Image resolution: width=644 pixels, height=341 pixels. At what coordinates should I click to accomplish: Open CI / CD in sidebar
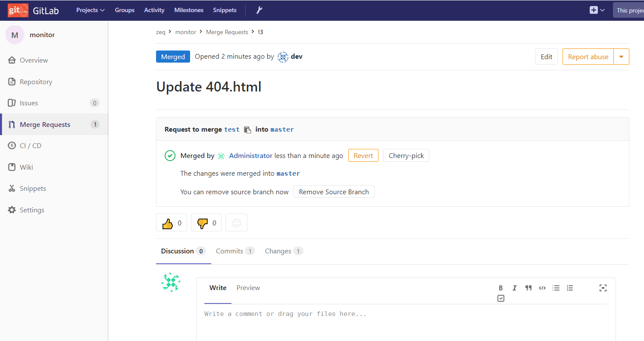31,146
